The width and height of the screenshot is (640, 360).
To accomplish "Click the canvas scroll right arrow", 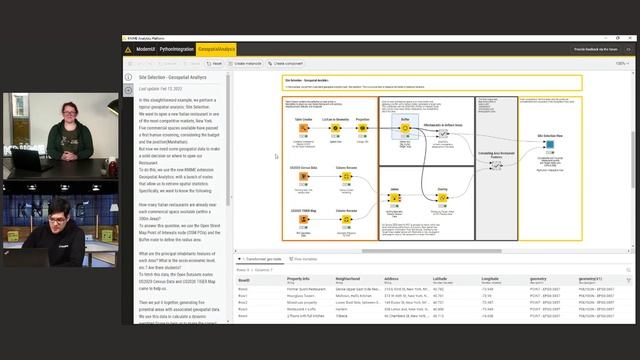I will (x=629, y=251).
